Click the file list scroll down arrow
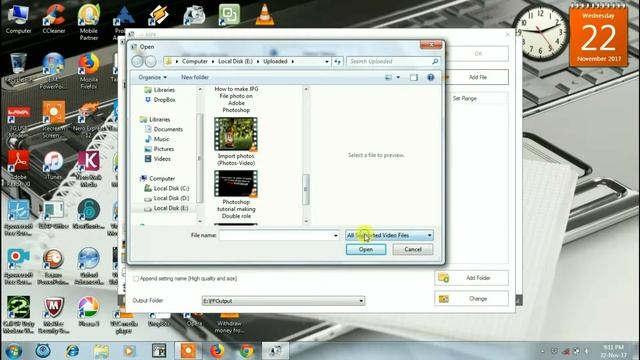The image size is (640, 360). coord(306,221)
